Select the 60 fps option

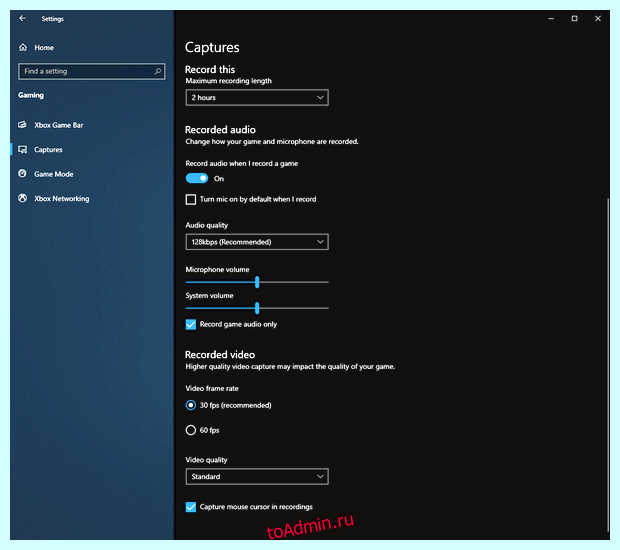click(x=191, y=430)
